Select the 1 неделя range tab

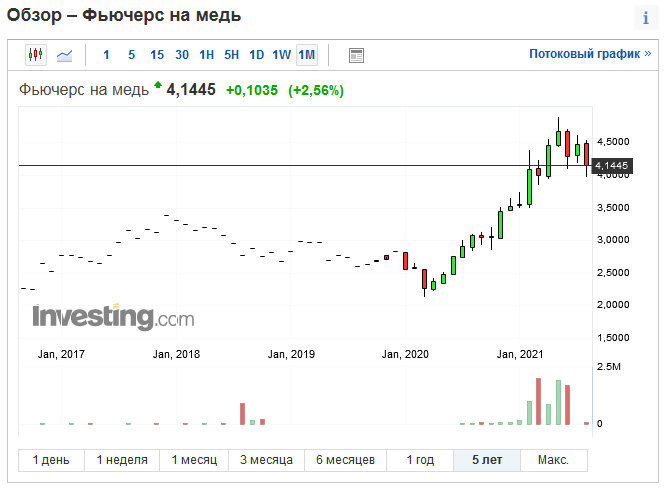[x=122, y=460]
